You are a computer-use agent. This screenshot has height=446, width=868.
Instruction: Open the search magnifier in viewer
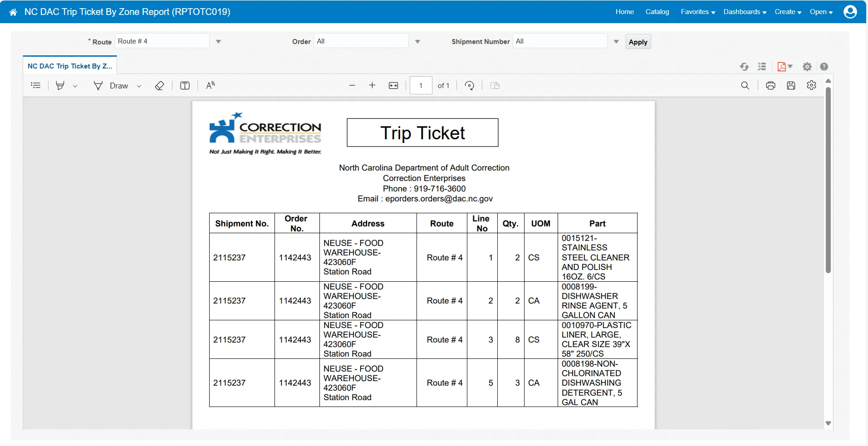[745, 86]
